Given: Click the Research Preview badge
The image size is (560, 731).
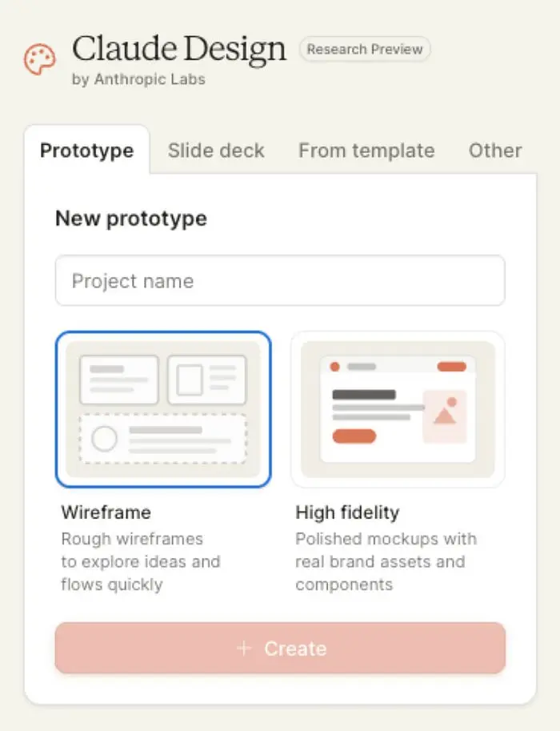Looking at the screenshot, I should point(365,50).
